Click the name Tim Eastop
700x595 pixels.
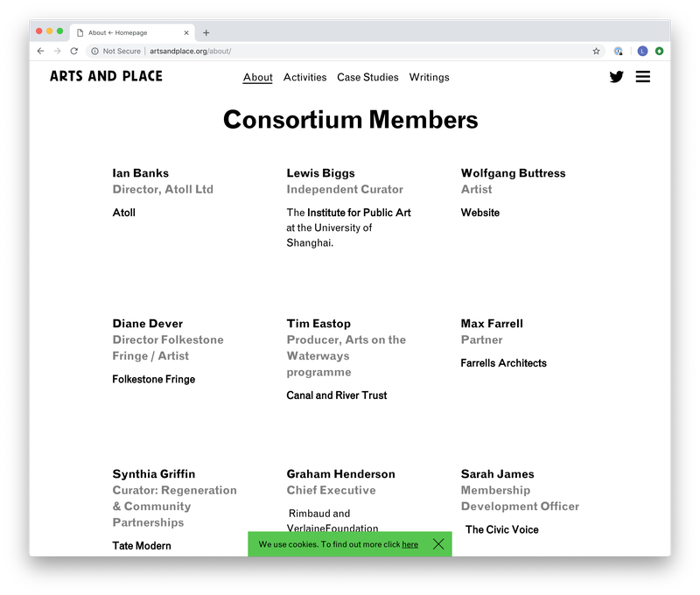pyautogui.click(x=318, y=324)
